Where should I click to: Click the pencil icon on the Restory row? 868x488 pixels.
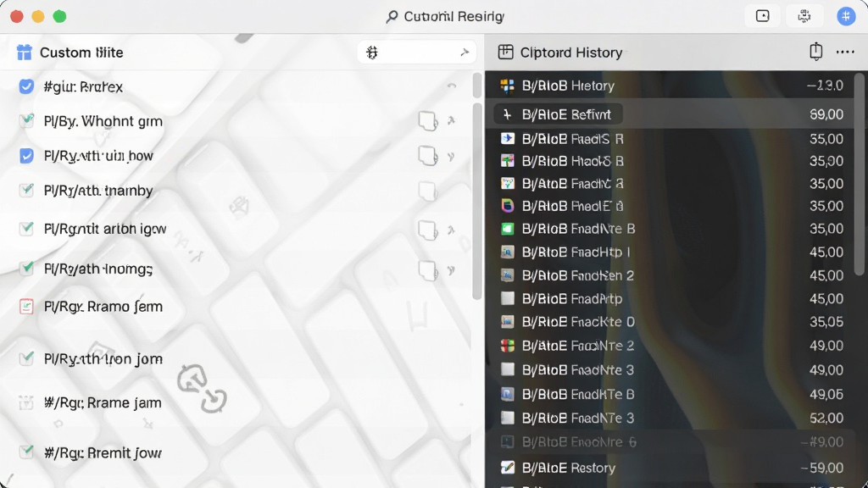507,468
